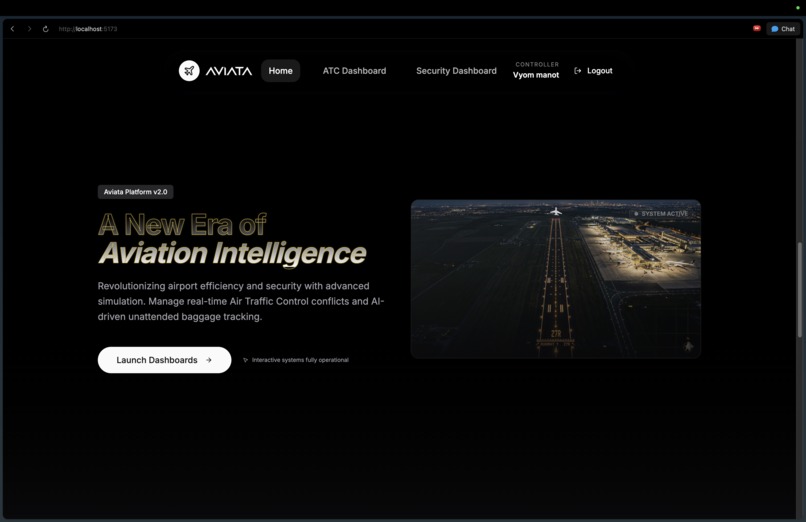This screenshot has height=522, width=806.
Task: Click the Interactive systems fully operational text
Action: click(300, 360)
